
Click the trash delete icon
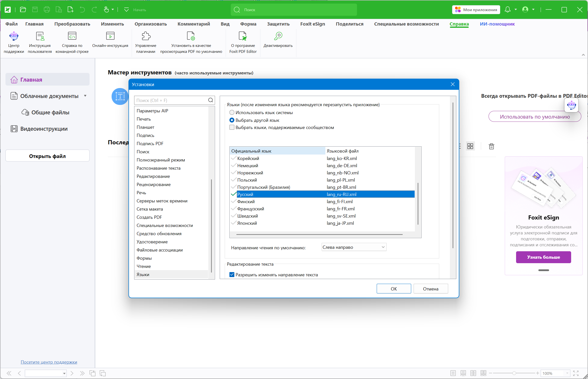click(x=491, y=146)
